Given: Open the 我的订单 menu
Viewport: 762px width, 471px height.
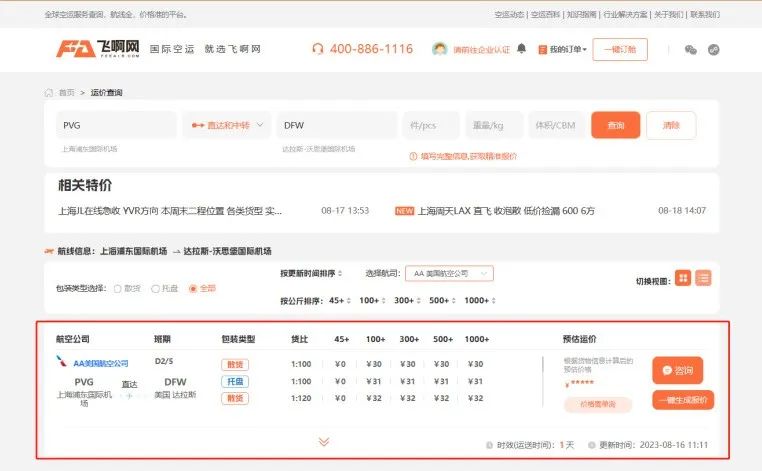Looking at the screenshot, I should 563,50.
